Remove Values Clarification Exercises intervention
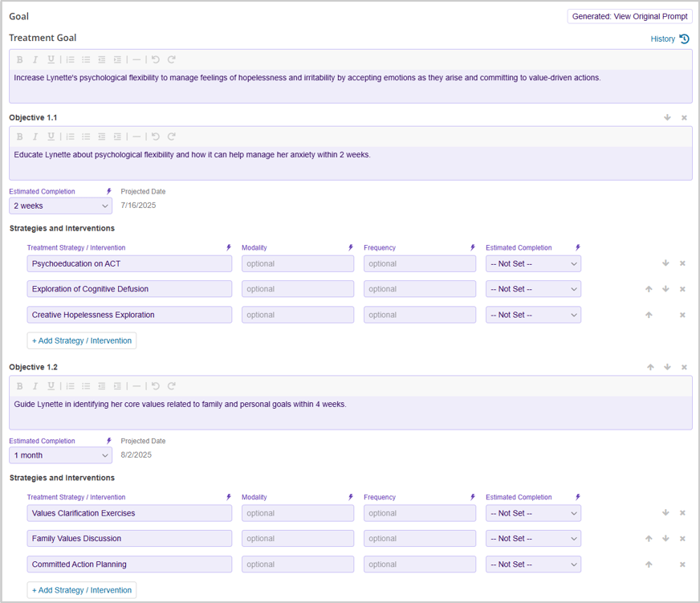Viewport: 700px width, 603px height. coord(682,513)
